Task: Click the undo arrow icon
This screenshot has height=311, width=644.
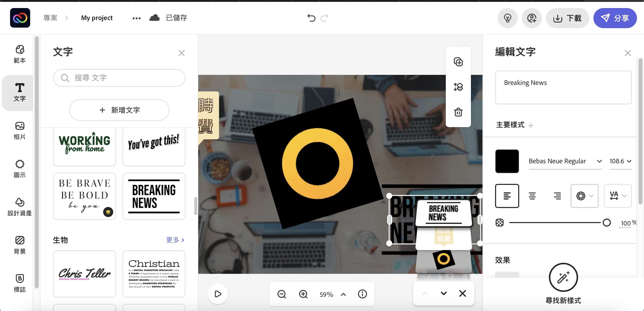Action: pyautogui.click(x=311, y=18)
